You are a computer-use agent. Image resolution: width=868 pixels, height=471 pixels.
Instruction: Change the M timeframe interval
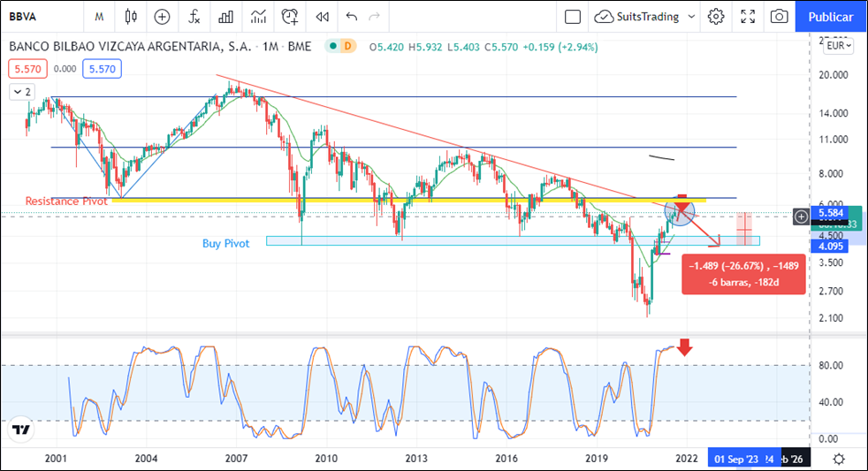[x=99, y=16]
